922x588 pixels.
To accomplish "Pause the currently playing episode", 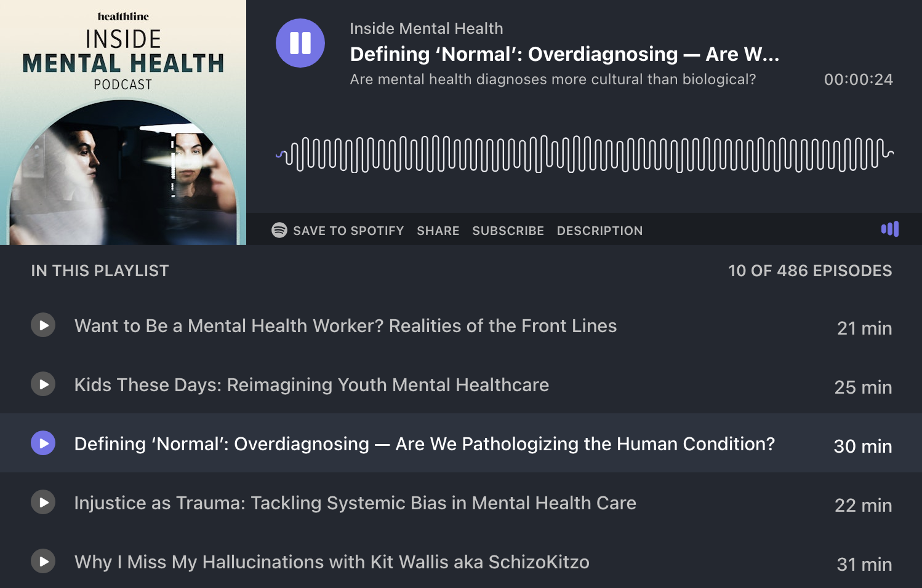I will coord(300,43).
